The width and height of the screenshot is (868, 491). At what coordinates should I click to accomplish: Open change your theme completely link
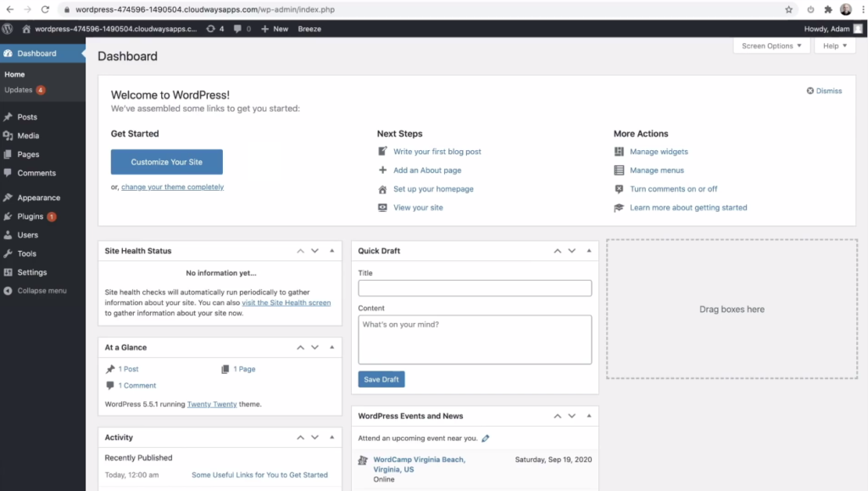click(x=172, y=187)
